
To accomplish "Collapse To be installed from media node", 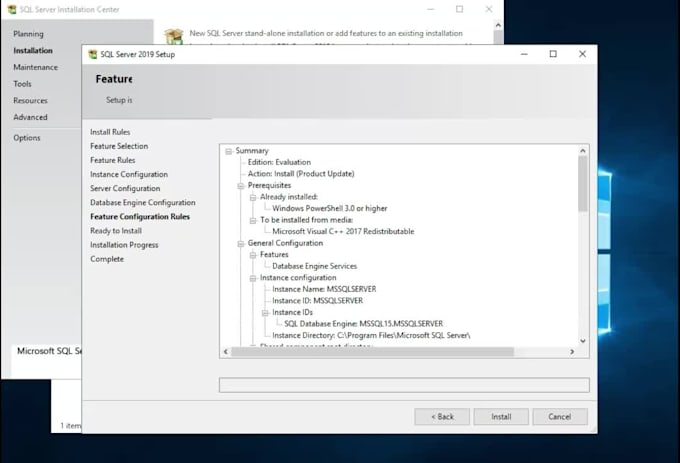I will [x=253, y=221].
